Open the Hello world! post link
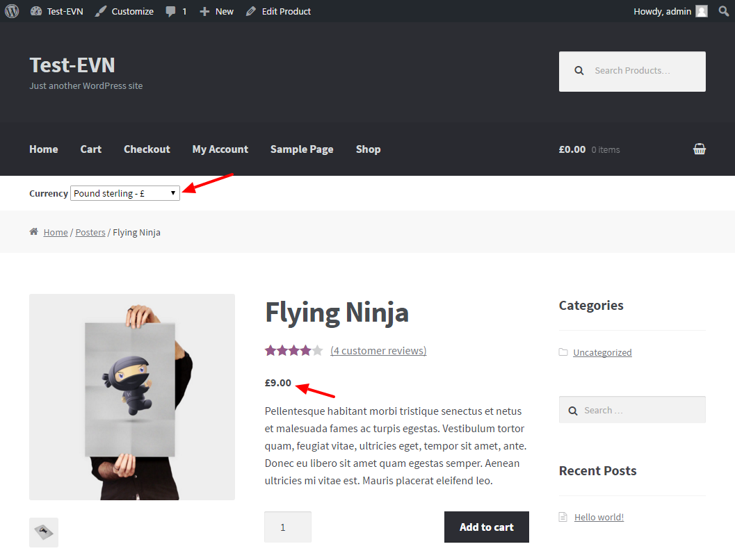This screenshot has height=560, width=735. (599, 517)
